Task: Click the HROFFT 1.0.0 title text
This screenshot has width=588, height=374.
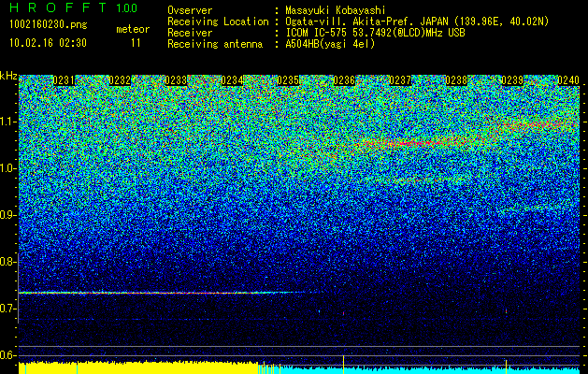Action: point(73,7)
